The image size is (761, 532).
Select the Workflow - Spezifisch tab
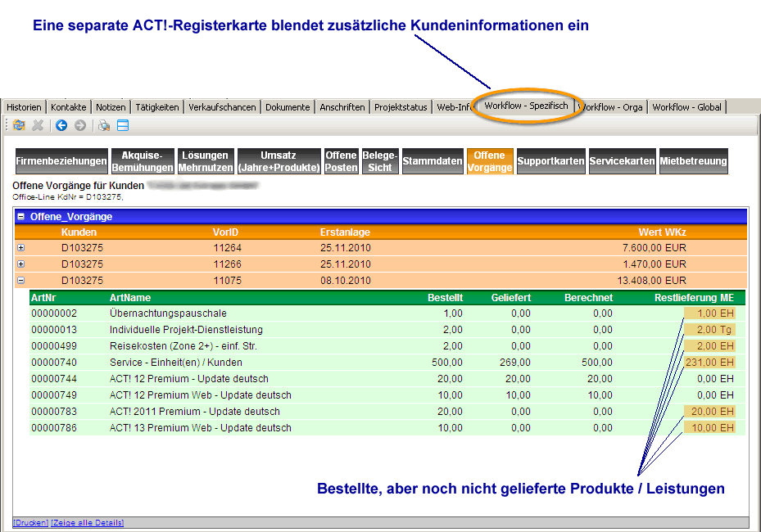pos(526,106)
